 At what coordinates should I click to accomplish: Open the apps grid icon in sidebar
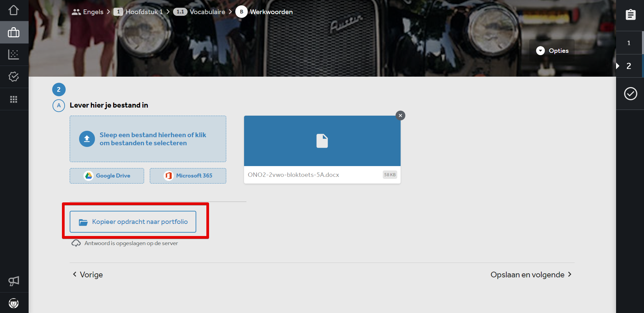(x=13, y=99)
